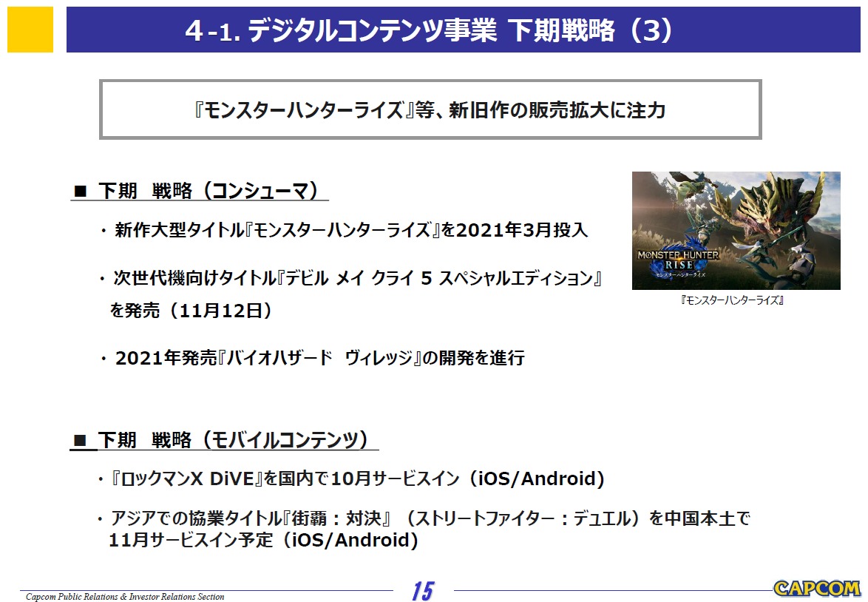Screen dimensions: 868x602
Task: Click the footer text Capcom Public Relations & Investor Relations Section
Action: point(125,597)
